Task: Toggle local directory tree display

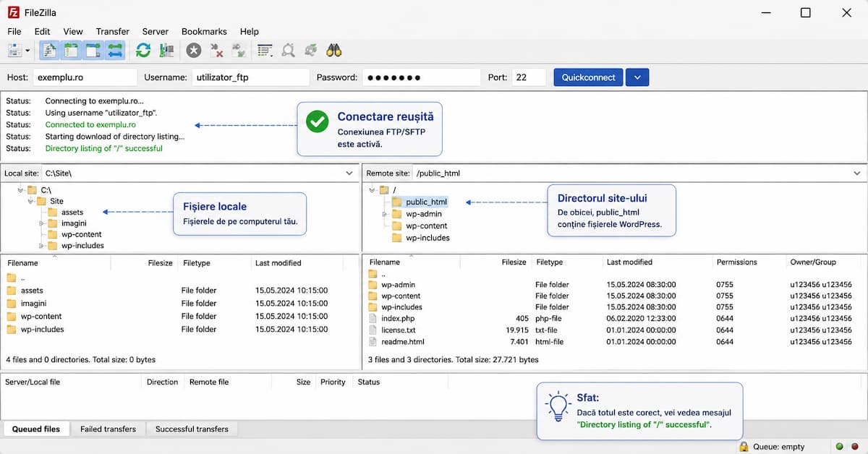Action: coord(71,50)
